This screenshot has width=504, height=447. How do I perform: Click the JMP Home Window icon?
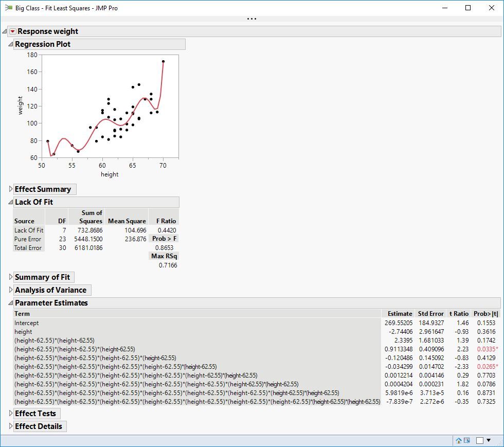click(459, 440)
